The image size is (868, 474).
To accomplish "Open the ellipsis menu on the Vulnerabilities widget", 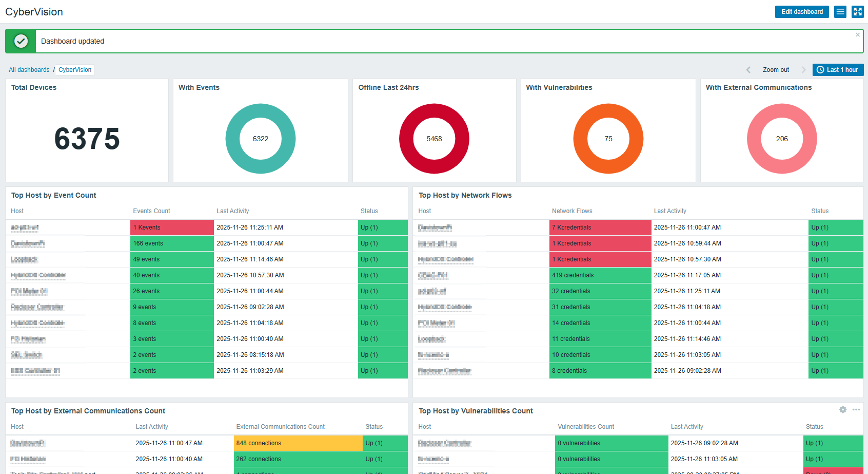I will [856, 410].
